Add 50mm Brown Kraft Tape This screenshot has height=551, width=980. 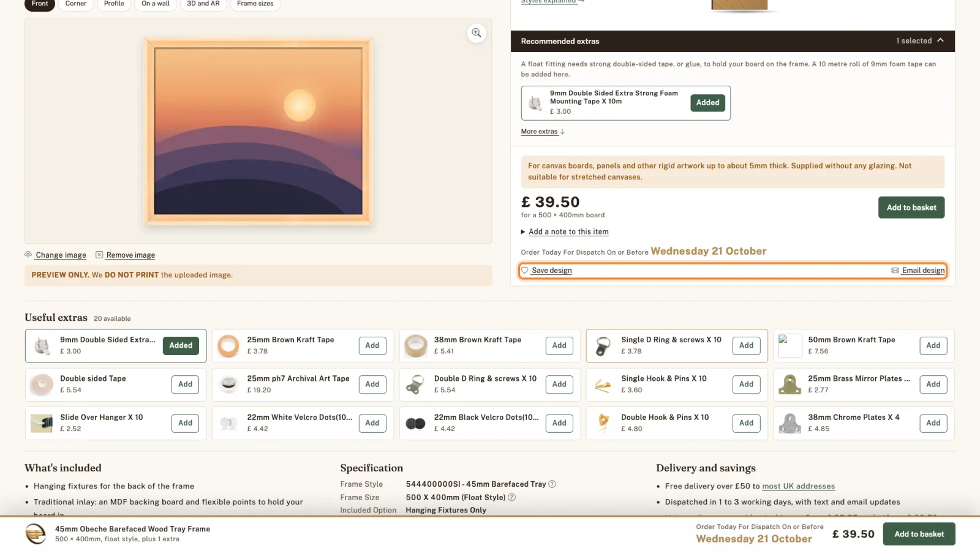coord(933,345)
